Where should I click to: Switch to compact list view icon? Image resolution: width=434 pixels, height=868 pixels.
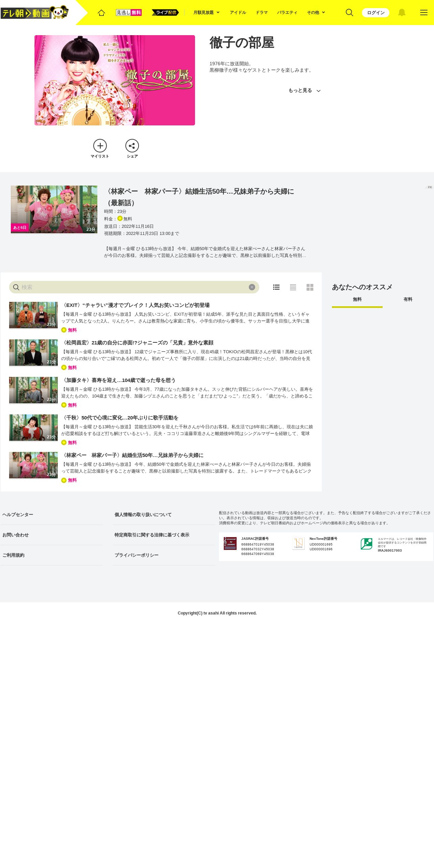[293, 287]
